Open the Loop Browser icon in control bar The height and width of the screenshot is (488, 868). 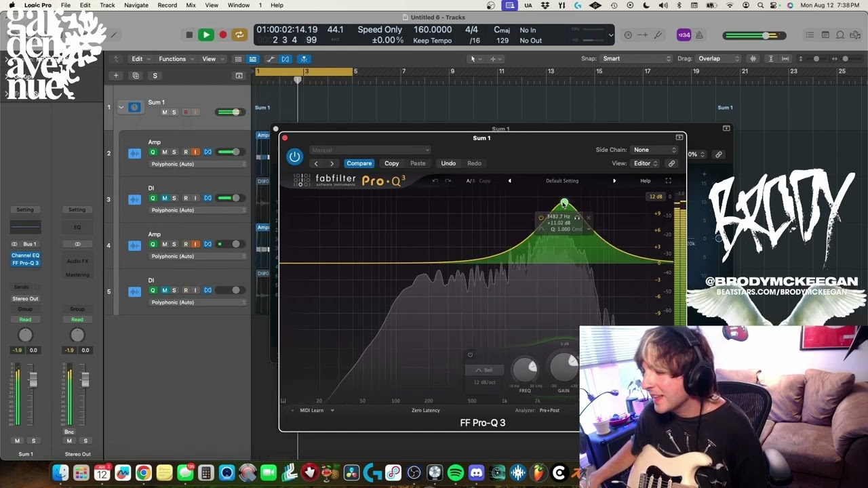(x=840, y=35)
